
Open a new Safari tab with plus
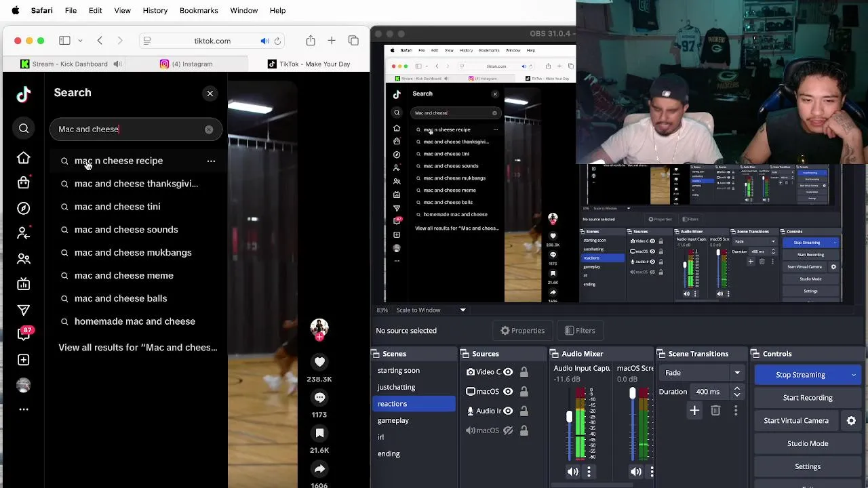pos(332,41)
